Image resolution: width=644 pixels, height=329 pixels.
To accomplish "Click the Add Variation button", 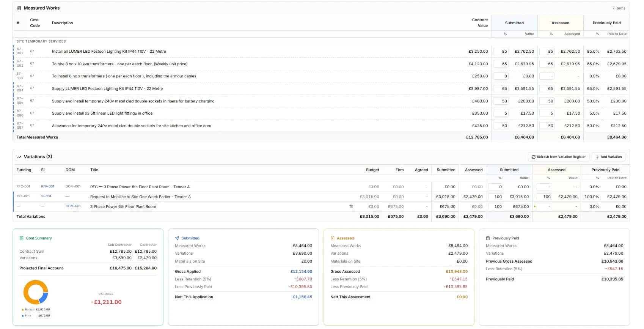I will tap(608, 157).
